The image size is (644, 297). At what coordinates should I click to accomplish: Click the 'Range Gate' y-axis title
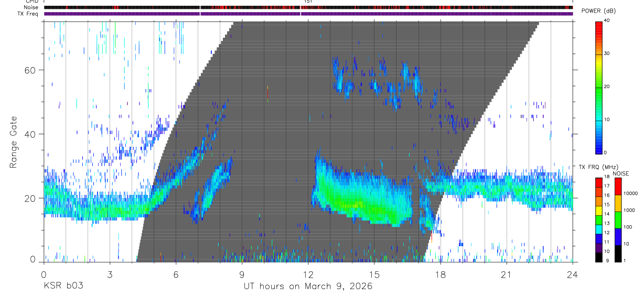click(13, 142)
